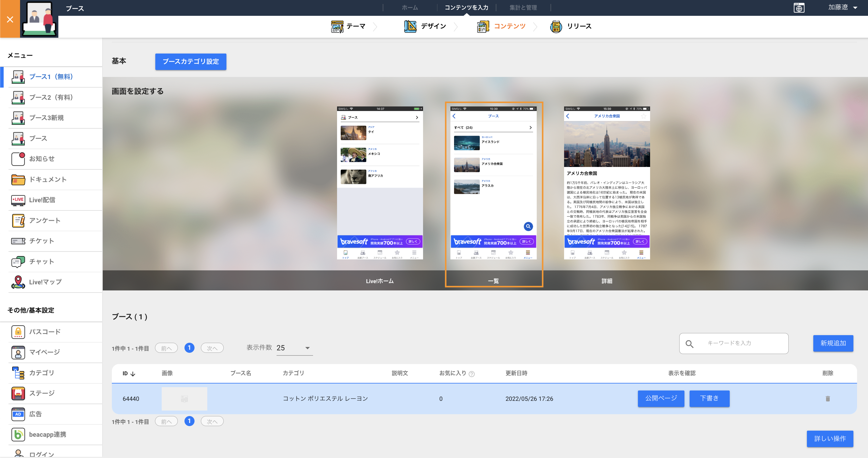Image resolution: width=868 pixels, height=458 pixels.
Task: Select the 一覧 screen preview thumbnail
Action: pos(493,183)
